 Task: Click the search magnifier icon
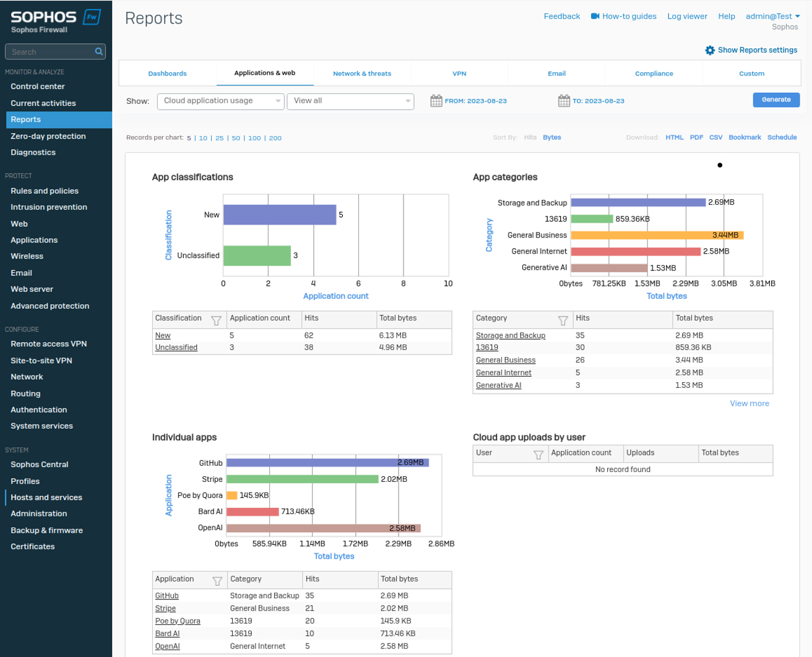[x=98, y=52]
